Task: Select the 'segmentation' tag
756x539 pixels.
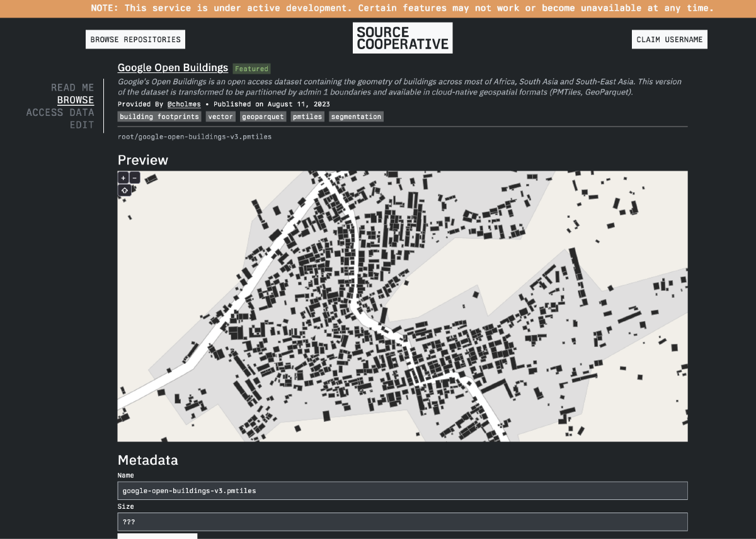Action: [356, 116]
